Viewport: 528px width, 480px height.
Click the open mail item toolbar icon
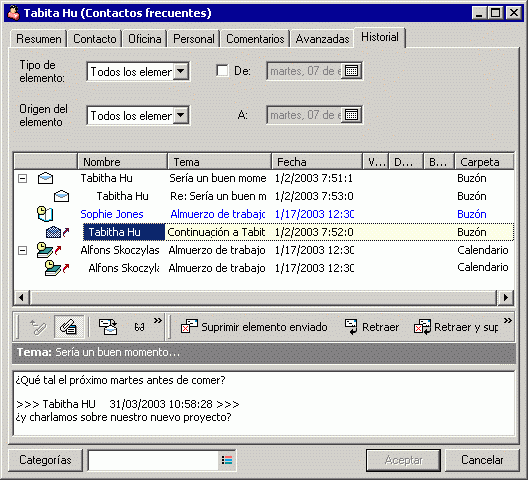coord(108,327)
